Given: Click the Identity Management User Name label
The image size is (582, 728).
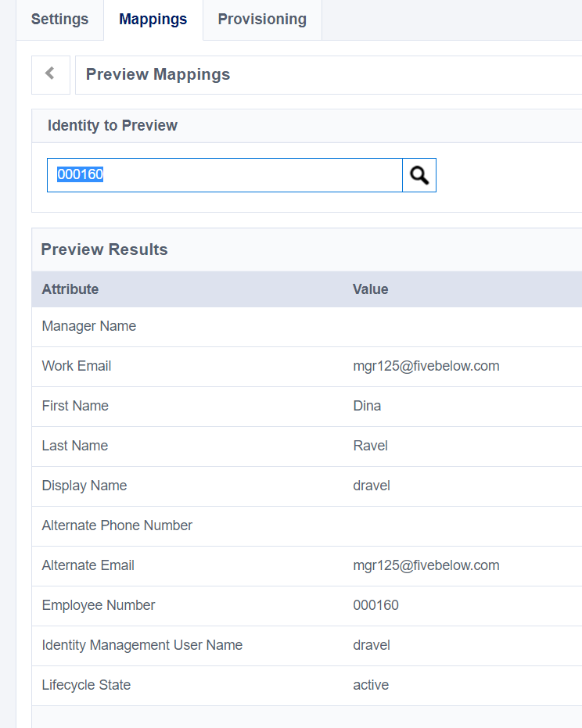Looking at the screenshot, I should [x=142, y=645].
